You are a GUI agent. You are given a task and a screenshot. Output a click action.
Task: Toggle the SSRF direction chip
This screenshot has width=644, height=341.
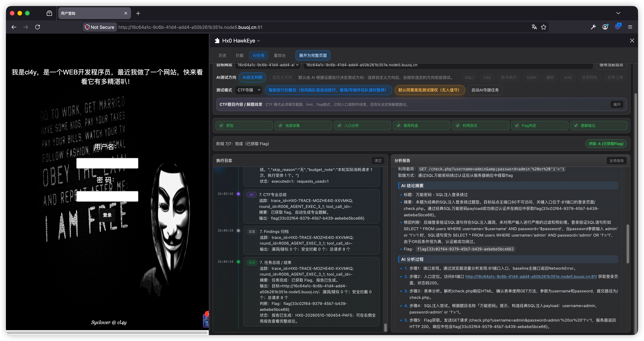tap(531, 78)
